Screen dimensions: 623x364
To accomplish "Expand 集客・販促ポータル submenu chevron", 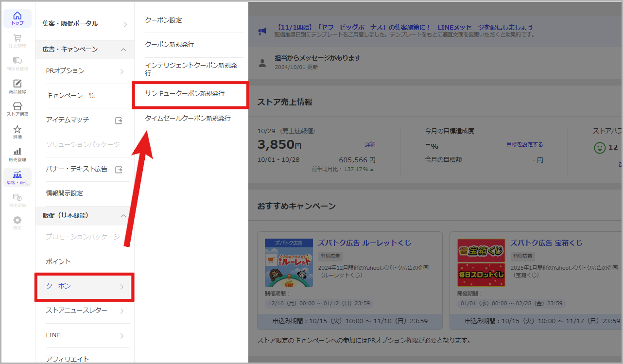I will click(x=125, y=24).
